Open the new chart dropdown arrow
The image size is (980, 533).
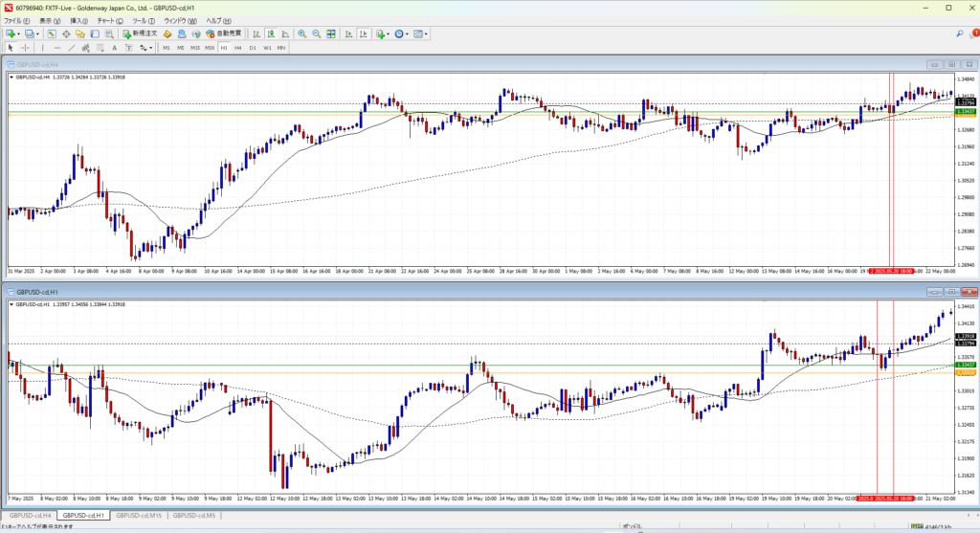click(18, 33)
